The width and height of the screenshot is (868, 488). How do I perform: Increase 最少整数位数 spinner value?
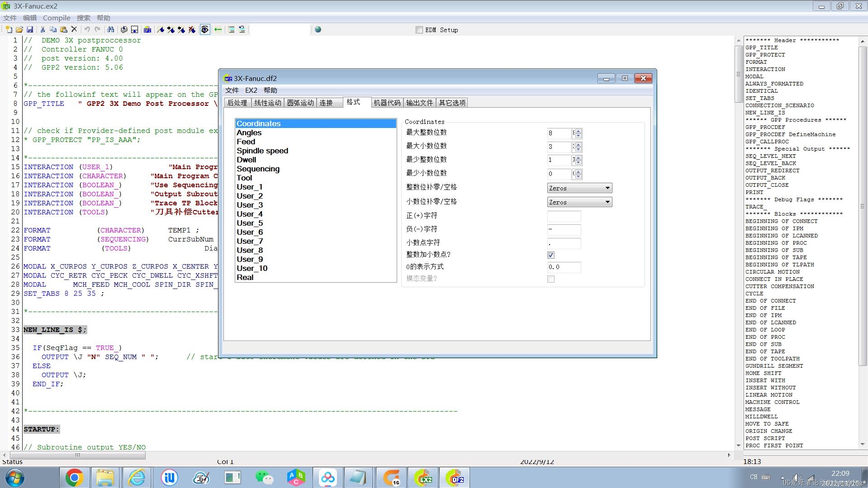click(579, 158)
